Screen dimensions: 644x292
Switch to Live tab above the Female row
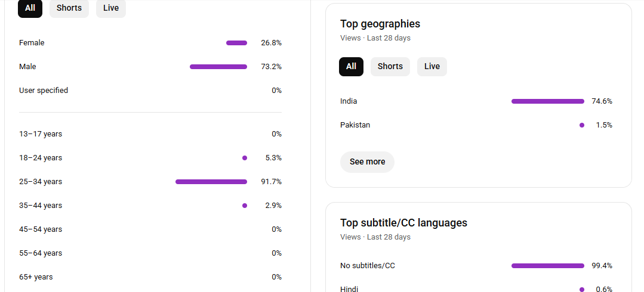click(x=110, y=8)
